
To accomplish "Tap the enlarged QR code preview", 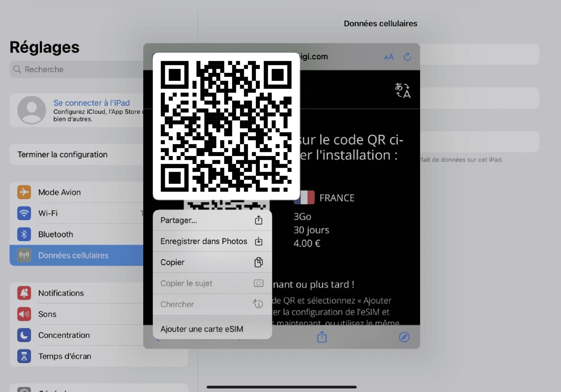I will pos(226,126).
